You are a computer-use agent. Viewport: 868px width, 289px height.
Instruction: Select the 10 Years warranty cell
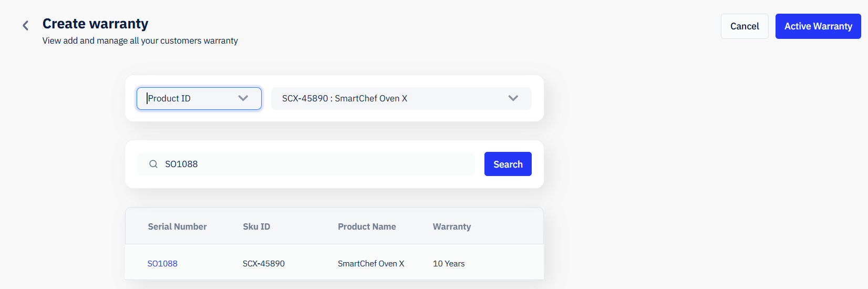449,263
